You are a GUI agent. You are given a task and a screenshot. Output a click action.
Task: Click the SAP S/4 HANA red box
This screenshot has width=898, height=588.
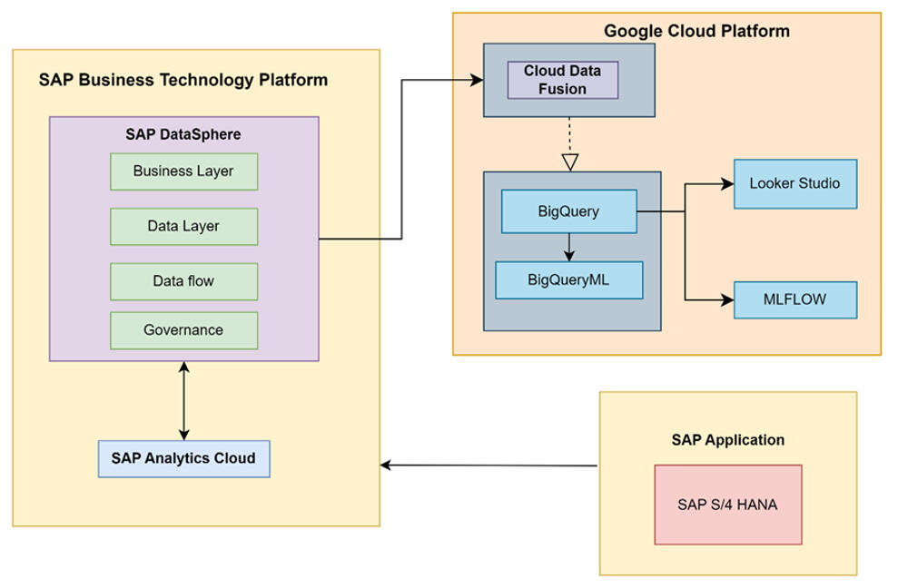pos(727,505)
